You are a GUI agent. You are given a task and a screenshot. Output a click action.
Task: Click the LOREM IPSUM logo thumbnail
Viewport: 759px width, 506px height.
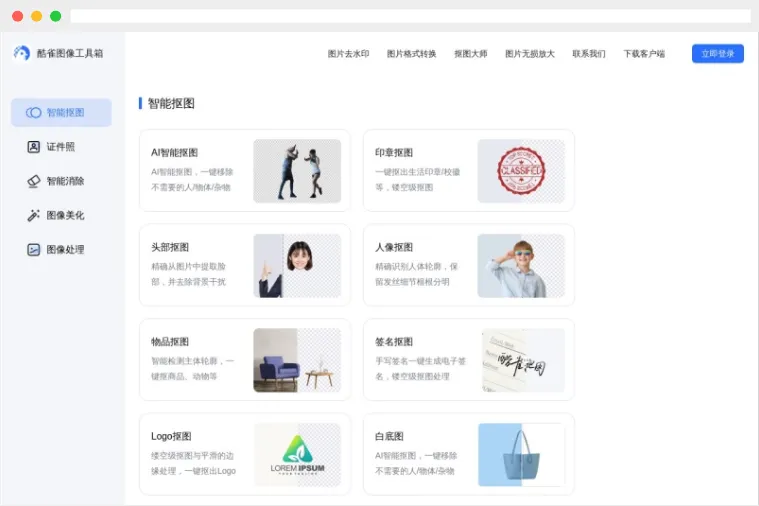pos(297,455)
